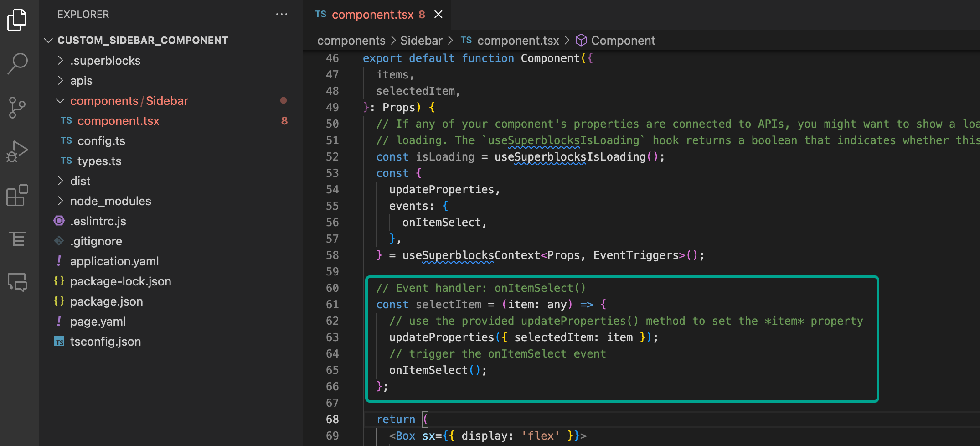Open the chat comments icon in activity bar
The height and width of the screenshot is (446, 980).
coord(17,282)
